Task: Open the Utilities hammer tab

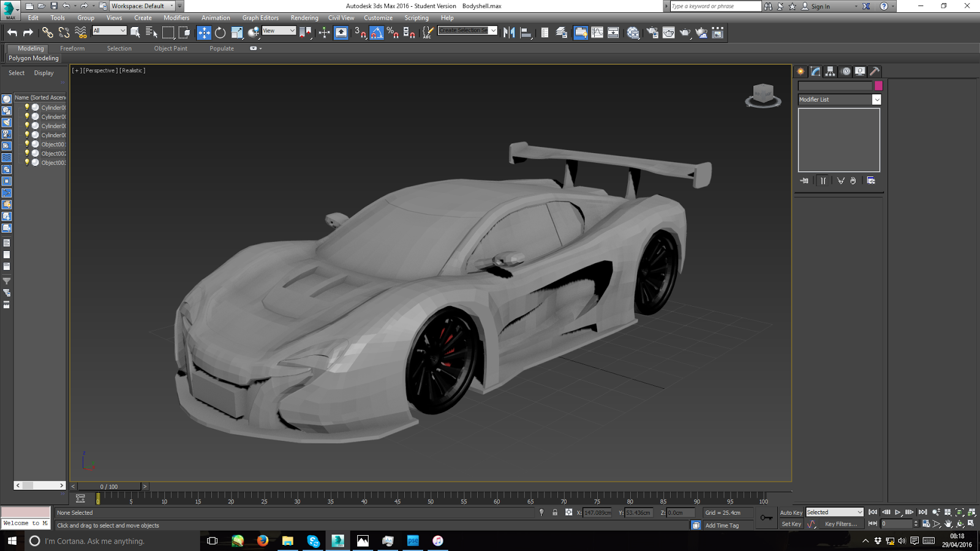Action: pos(875,72)
